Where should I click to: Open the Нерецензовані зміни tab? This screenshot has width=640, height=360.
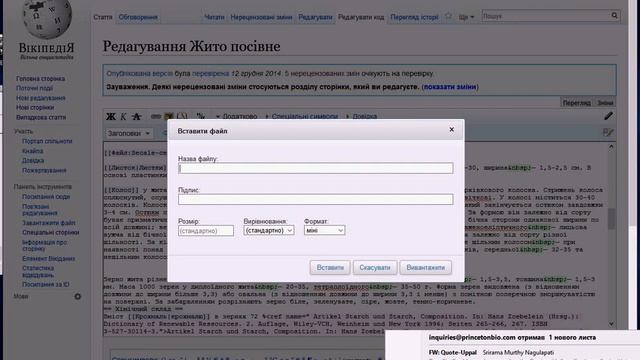tap(261, 17)
